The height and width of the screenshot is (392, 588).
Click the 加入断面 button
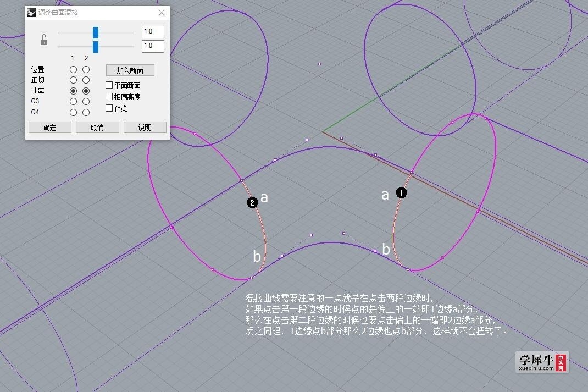point(130,70)
